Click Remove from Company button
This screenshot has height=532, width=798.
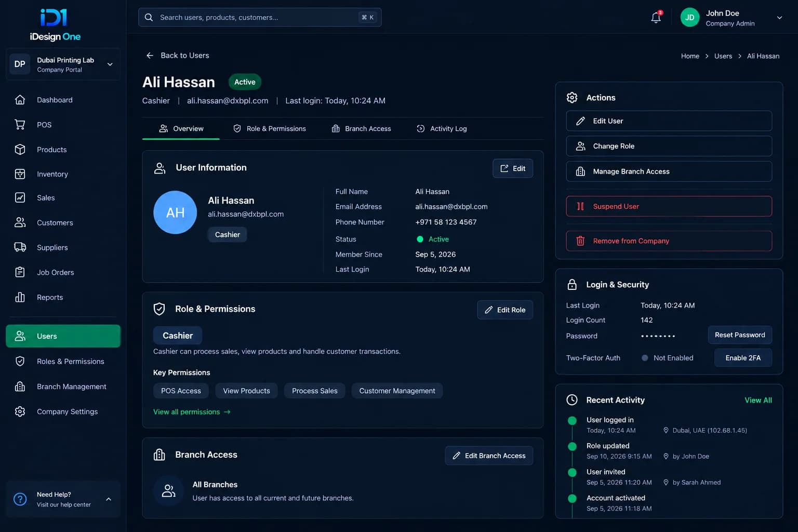pyautogui.click(x=669, y=241)
